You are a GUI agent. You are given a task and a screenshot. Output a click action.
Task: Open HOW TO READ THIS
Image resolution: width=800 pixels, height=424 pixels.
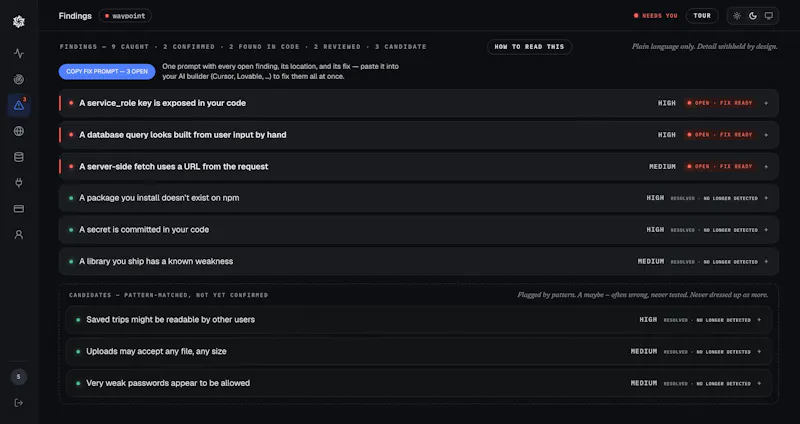530,47
